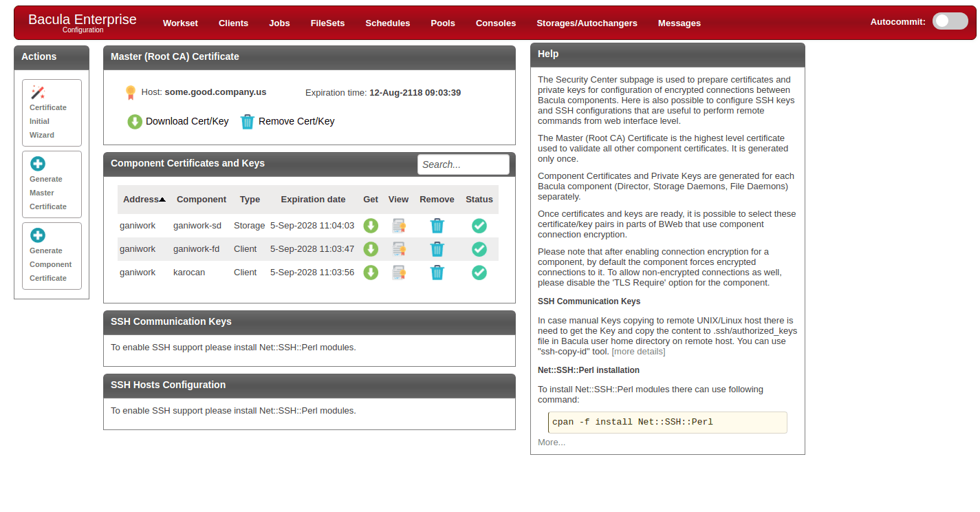Sort table by Address column arrow
This screenshot has width=980, height=512.
(162, 200)
